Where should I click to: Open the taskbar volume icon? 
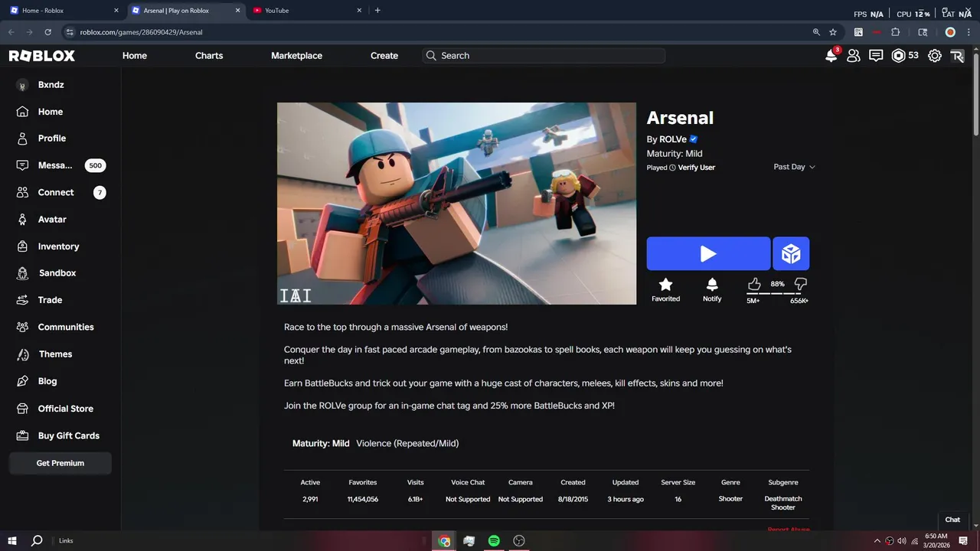[902, 541]
